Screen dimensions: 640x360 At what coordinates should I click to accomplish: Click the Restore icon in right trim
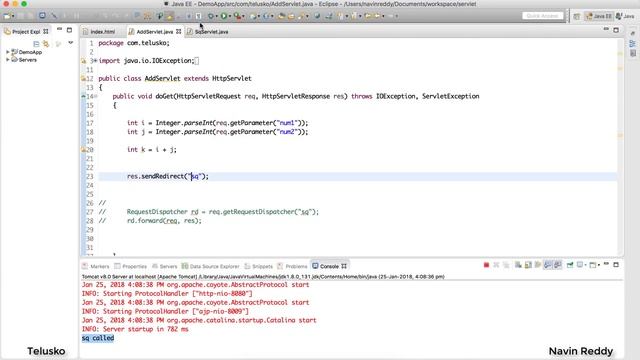pos(633,33)
